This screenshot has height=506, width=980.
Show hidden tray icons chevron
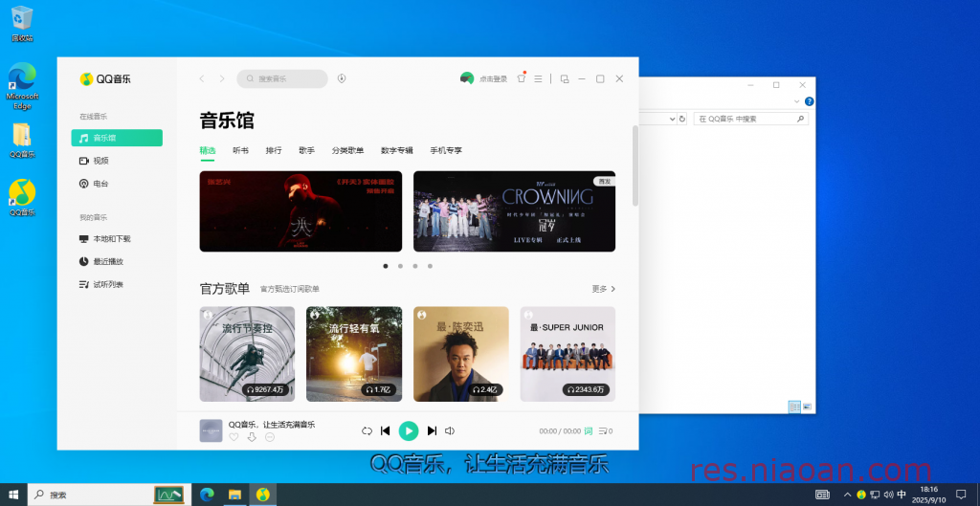coord(848,495)
